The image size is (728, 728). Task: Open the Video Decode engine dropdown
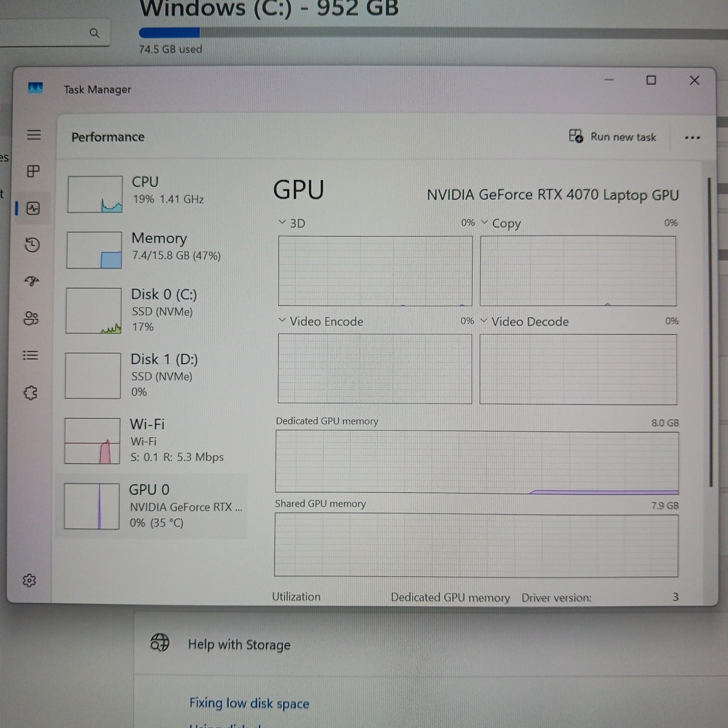coord(483,321)
